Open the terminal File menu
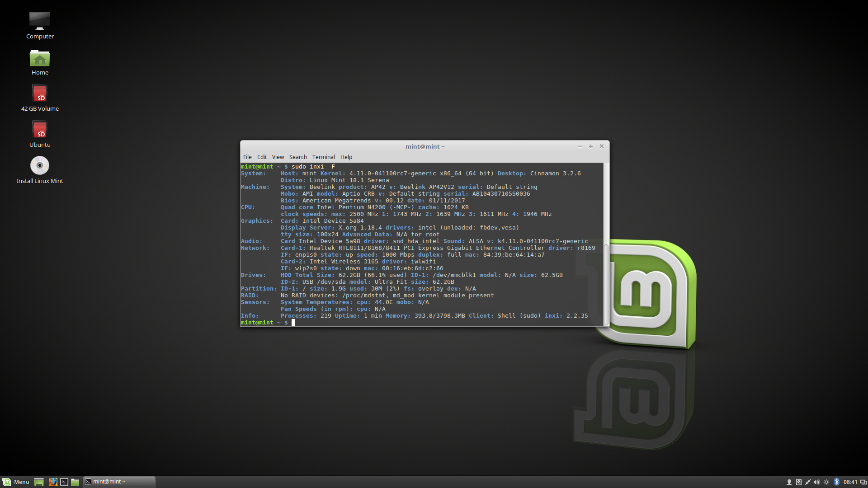Image resolution: width=868 pixels, height=488 pixels. [247, 157]
